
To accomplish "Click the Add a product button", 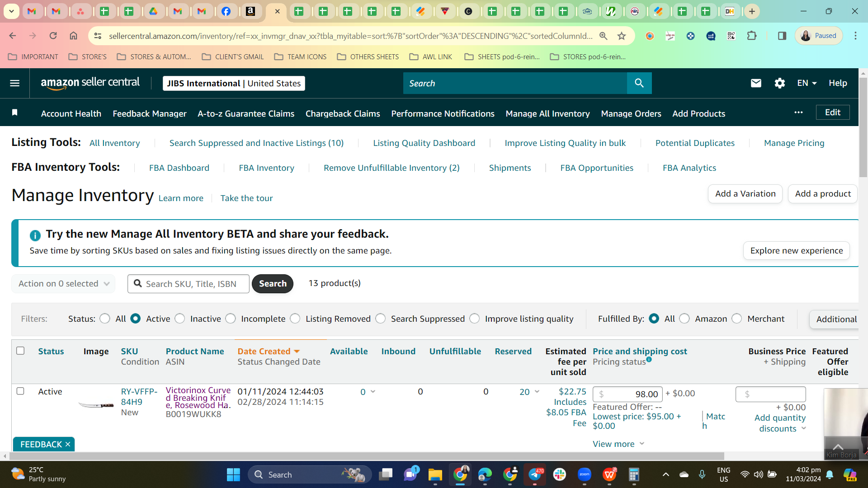I will [823, 194].
